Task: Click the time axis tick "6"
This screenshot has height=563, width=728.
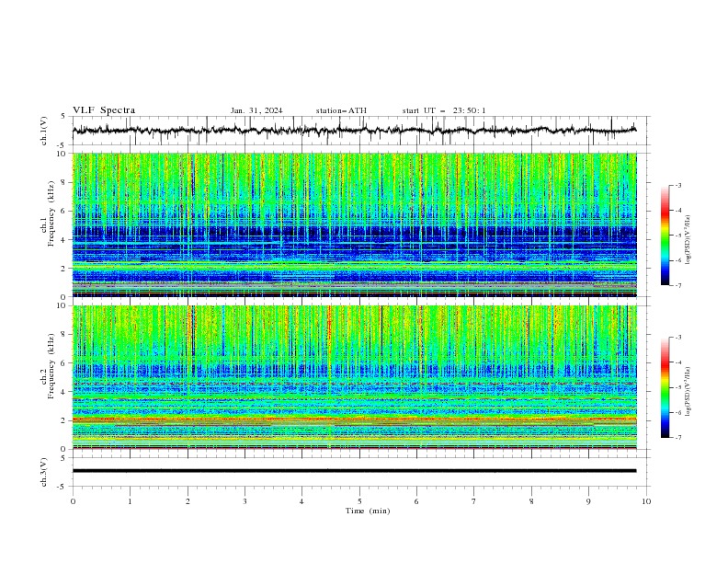Action: [x=417, y=501]
